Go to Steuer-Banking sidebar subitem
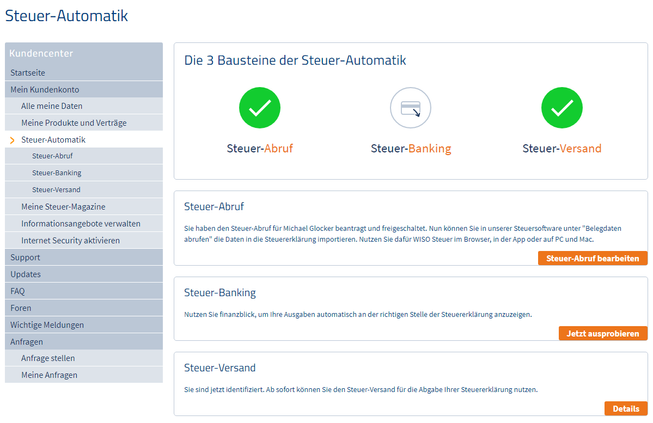The height and width of the screenshot is (423, 653). coord(57,173)
